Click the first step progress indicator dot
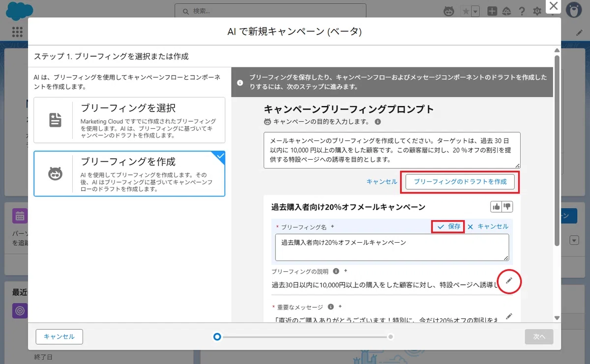The height and width of the screenshot is (364, 590). tap(217, 337)
